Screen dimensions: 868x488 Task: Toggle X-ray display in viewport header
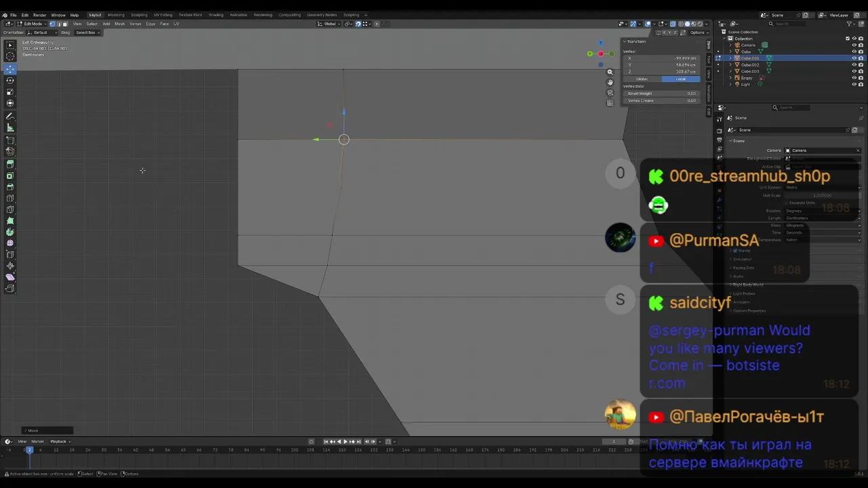click(x=673, y=24)
